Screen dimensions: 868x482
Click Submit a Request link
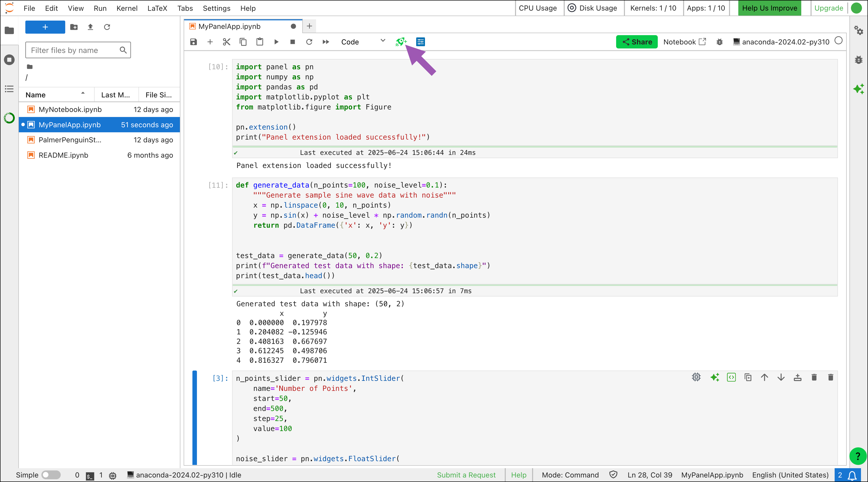point(466,475)
